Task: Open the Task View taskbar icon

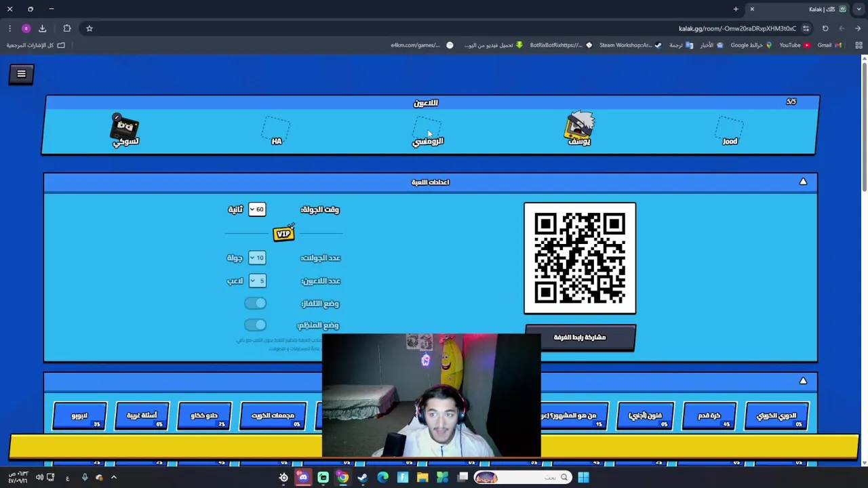Action: click(462, 478)
